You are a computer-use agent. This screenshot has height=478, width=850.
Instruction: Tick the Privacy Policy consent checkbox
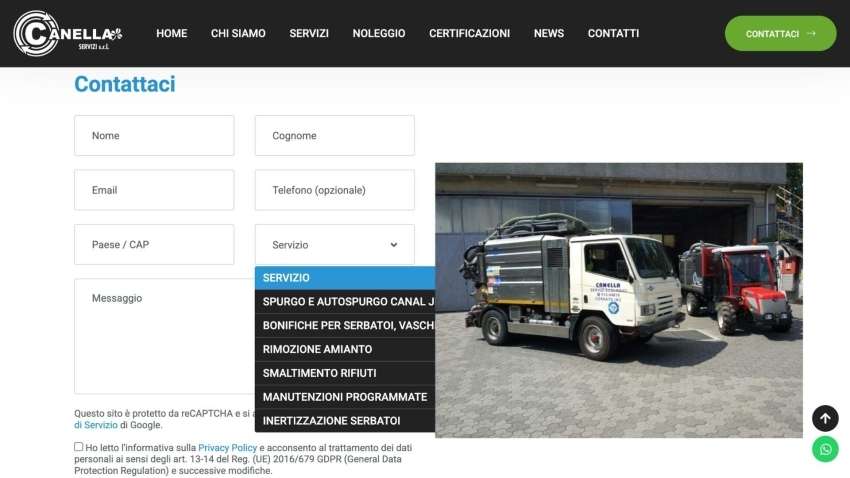coord(79,447)
